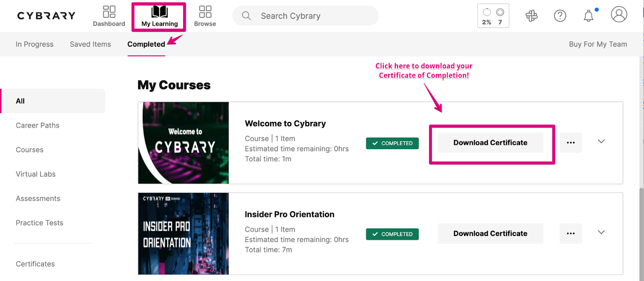This screenshot has height=281, width=644.
Task: Open the Welcome to Cybrary course title
Action: pos(285,124)
